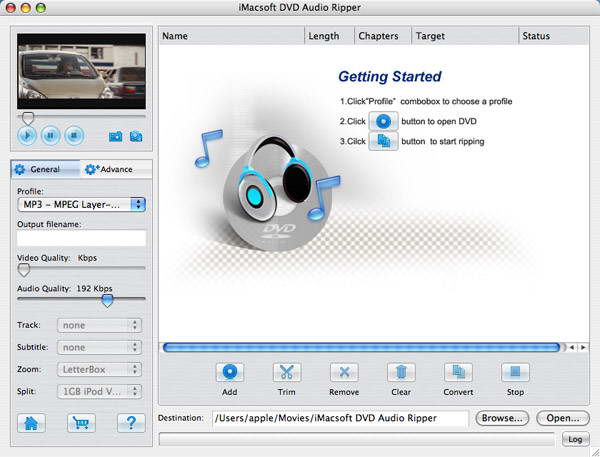Click the right scroll arrow beside progress bar
This screenshot has height=457, width=600.
point(583,348)
